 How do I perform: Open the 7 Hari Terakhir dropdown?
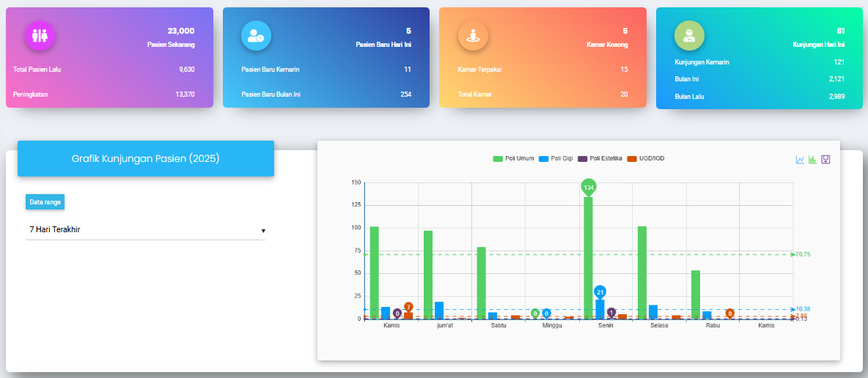pyautogui.click(x=146, y=230)
